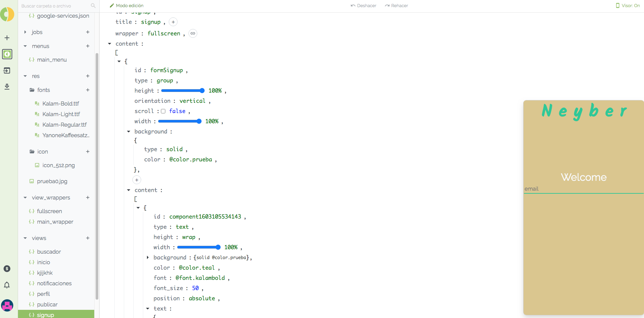Collapse the top-level content property
Screen dimensions: 644x318
click(x=110, y=44)
